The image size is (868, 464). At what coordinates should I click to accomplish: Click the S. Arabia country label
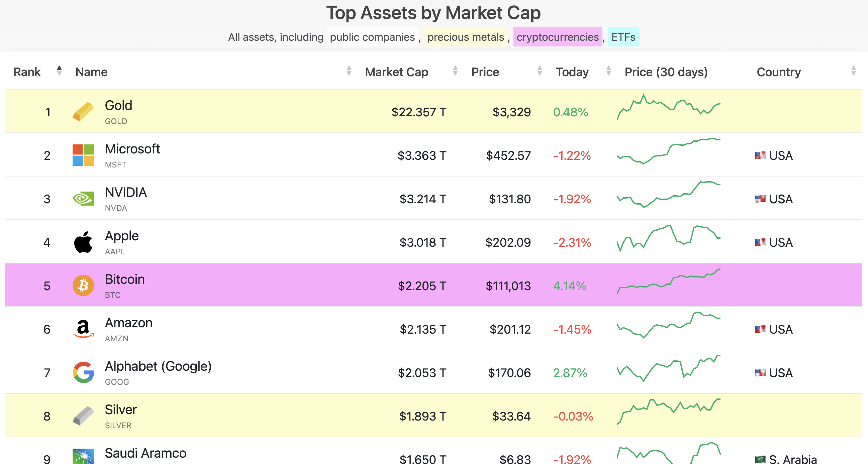pyautogui.click(x=793, y=459)
